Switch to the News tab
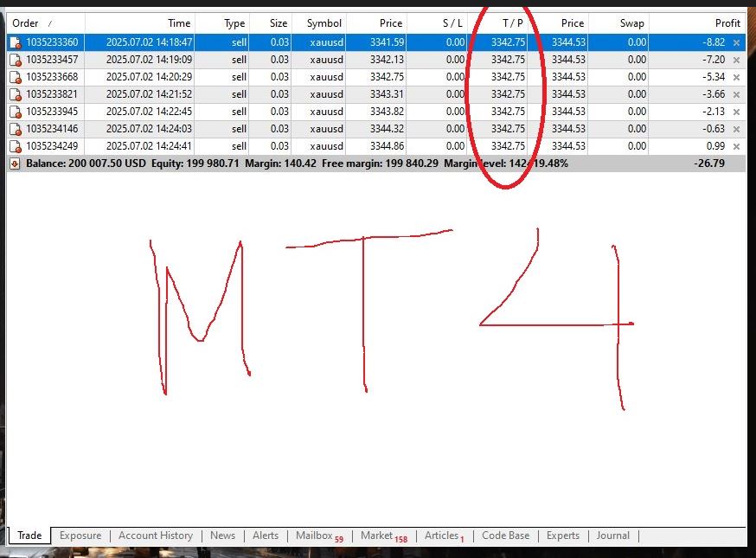Screen dimensions: 756x558 tap(222, 536)
